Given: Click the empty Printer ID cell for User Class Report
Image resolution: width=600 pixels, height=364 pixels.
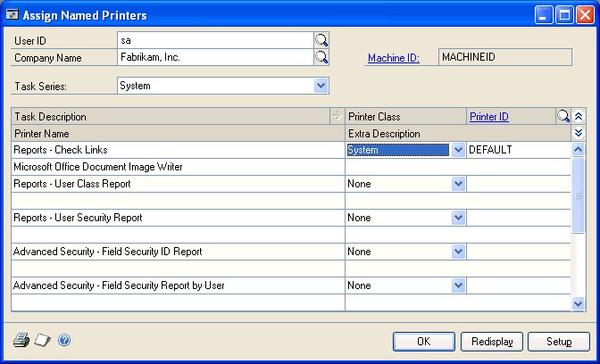Looking at the screenshot, I should tap(519, 184).
